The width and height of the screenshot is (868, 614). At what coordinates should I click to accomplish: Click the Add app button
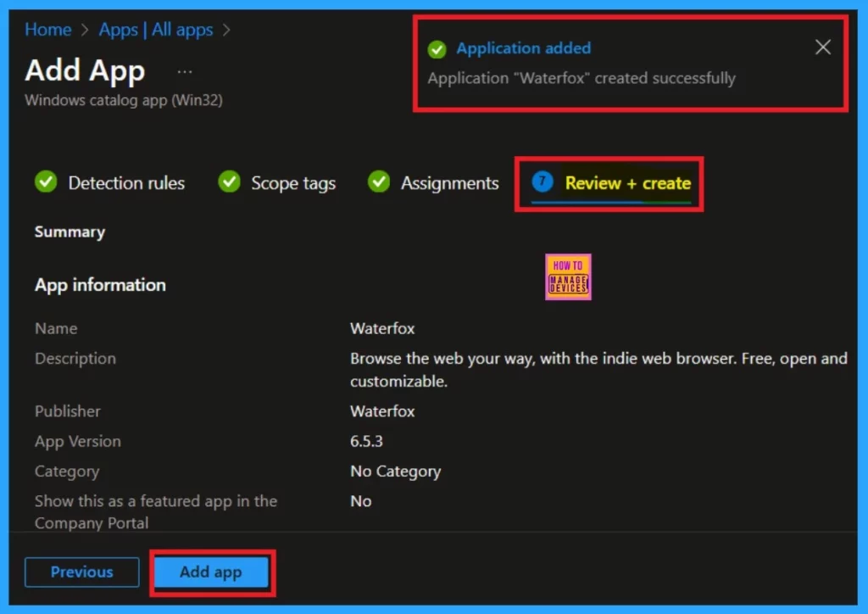pos(211,572)
